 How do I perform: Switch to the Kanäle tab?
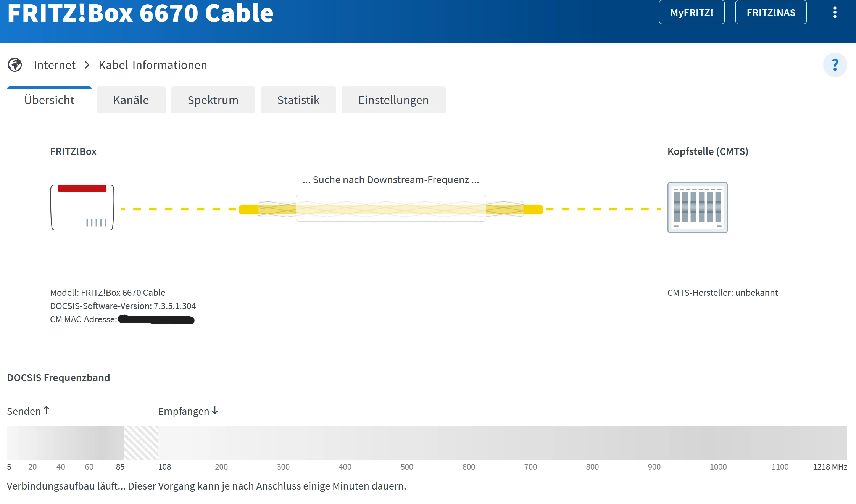[x=131, y=100]
